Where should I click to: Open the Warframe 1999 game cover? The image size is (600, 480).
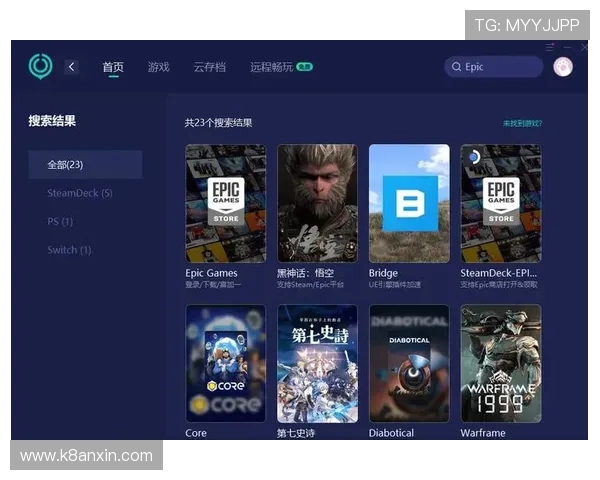[501, 363]
